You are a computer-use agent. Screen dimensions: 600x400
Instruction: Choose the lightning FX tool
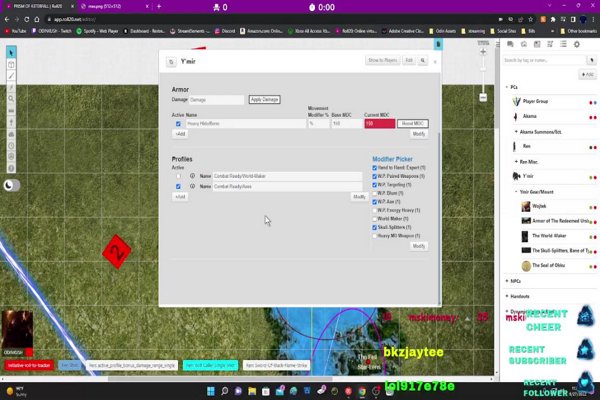coord(11,87)
